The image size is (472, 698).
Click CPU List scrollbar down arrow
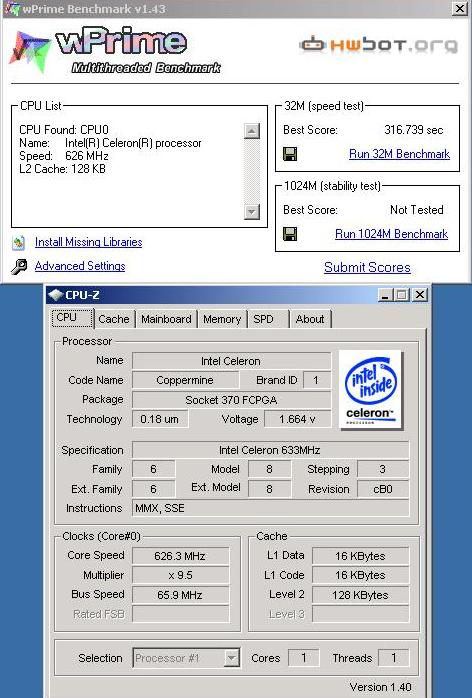(x=252, y=211)
